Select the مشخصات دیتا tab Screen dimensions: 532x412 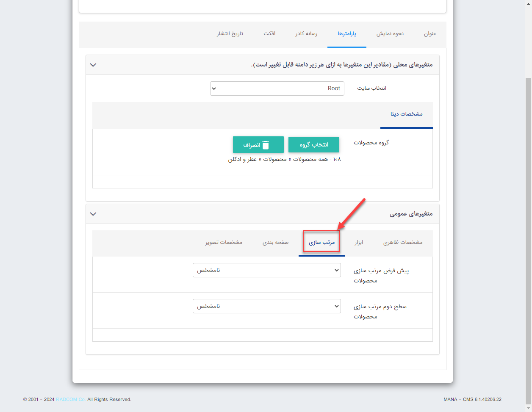click(406, 114)
